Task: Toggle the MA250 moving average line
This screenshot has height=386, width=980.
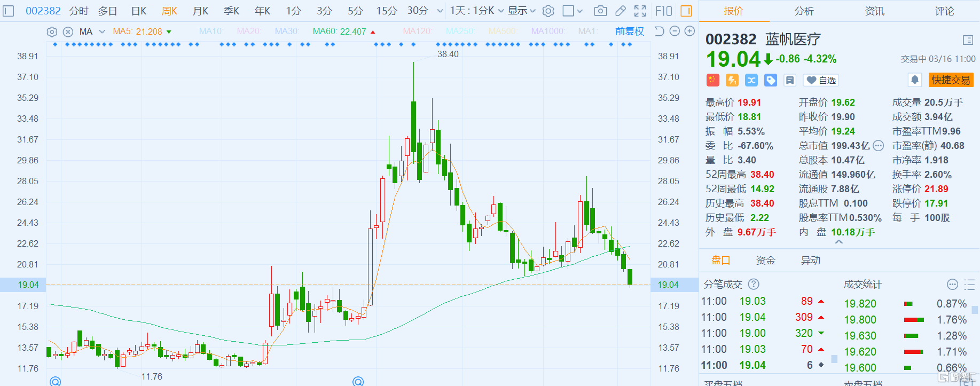Action: click(460, 31)
